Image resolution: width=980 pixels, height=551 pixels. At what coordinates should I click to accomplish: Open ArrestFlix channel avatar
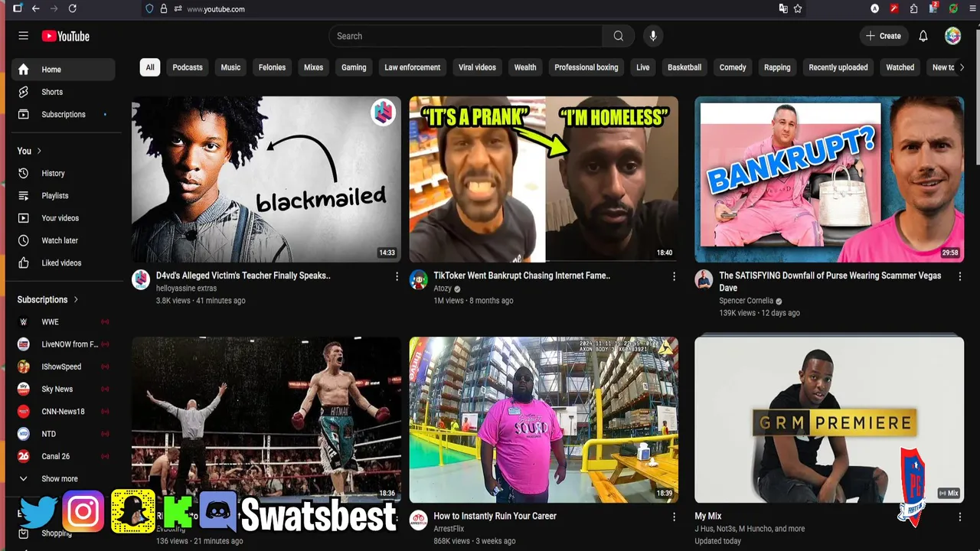[418, 520]
